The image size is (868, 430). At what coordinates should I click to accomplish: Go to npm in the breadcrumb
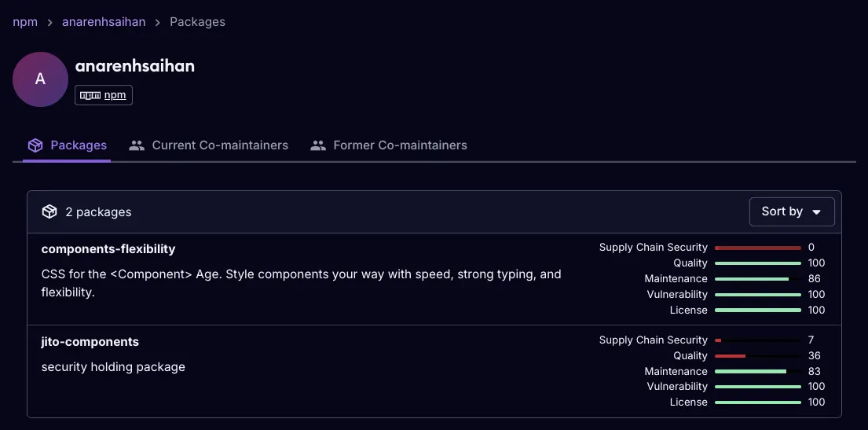[25, 22]
